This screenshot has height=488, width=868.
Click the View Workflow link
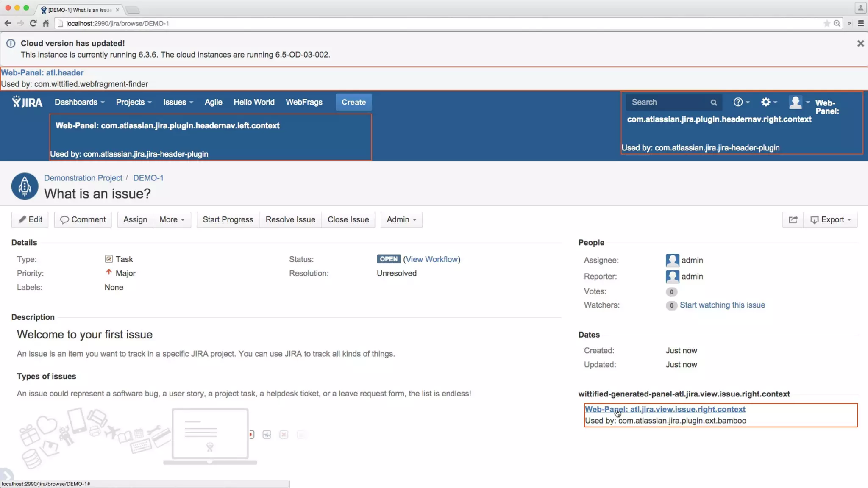click(x=431, y=259)
